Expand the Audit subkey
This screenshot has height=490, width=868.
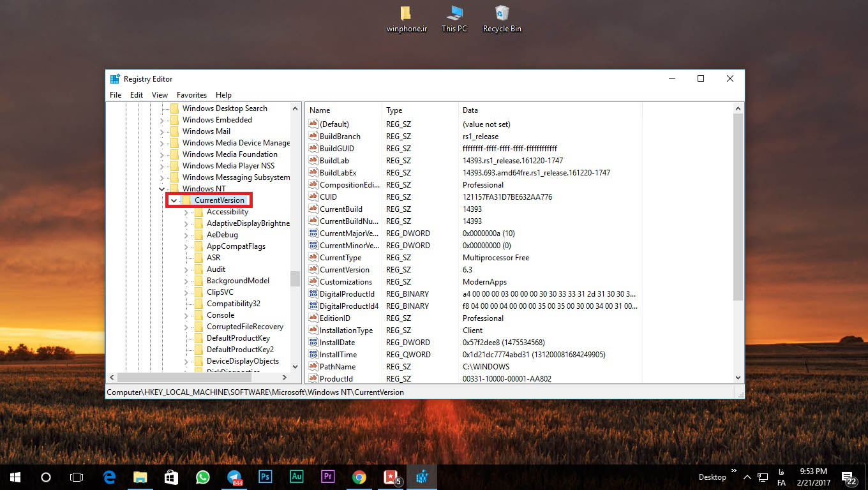186,269
